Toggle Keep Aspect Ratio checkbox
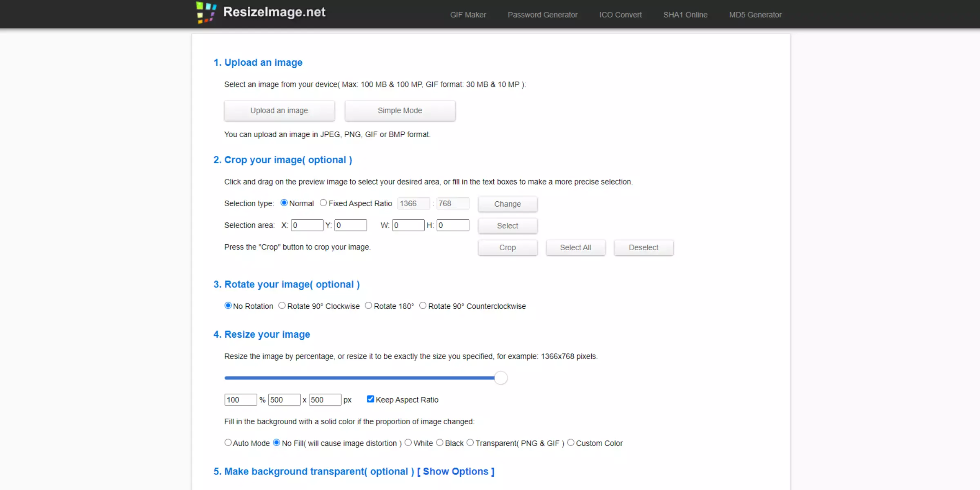 pos(370,399)
